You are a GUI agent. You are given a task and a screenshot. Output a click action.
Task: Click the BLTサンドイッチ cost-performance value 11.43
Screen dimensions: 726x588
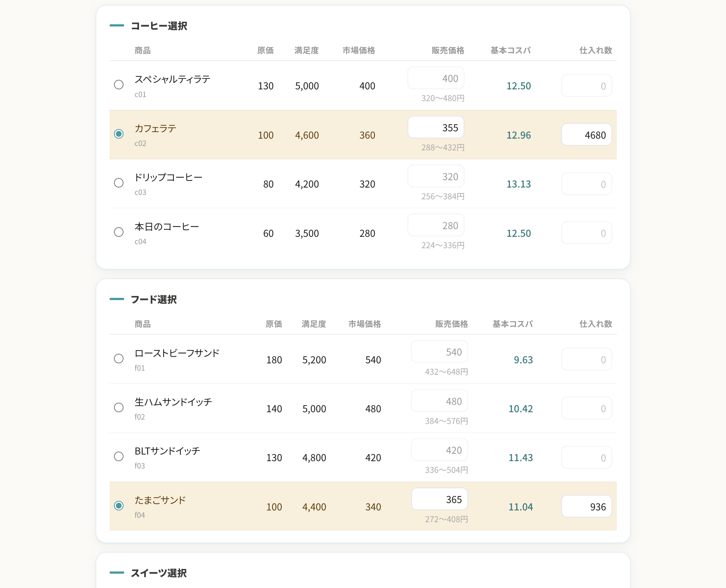(x=521, y=458)
